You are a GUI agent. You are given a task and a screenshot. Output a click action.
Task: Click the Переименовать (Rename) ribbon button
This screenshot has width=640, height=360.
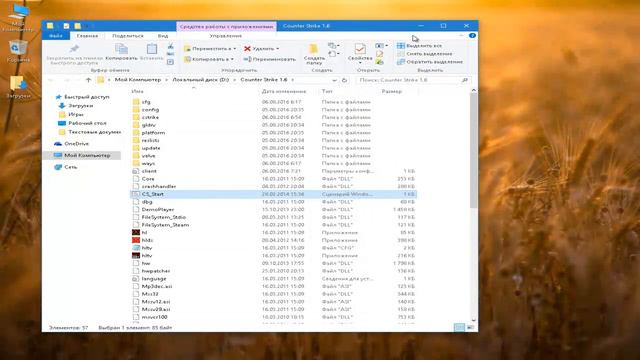click(269, 59)
